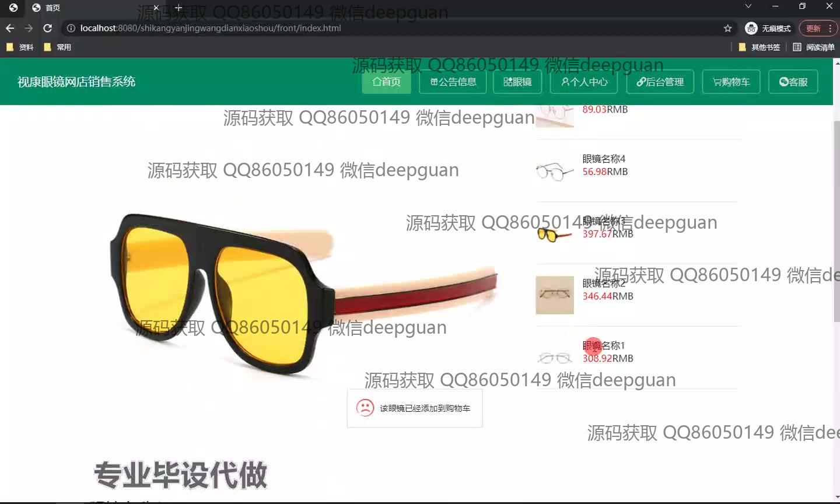Screen dimensions: 840x504
Task: Bookmark this page with star icon
Action: (727, 28)
